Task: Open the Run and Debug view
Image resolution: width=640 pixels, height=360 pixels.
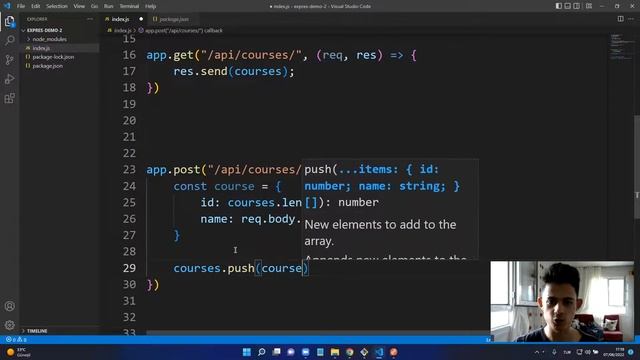Action: [x=9, y=79]
